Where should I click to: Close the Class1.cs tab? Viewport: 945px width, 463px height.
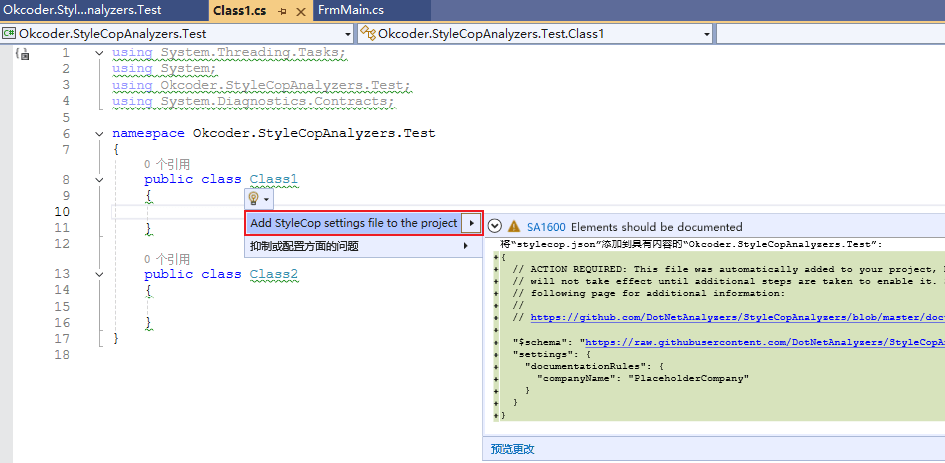[302, 10]
